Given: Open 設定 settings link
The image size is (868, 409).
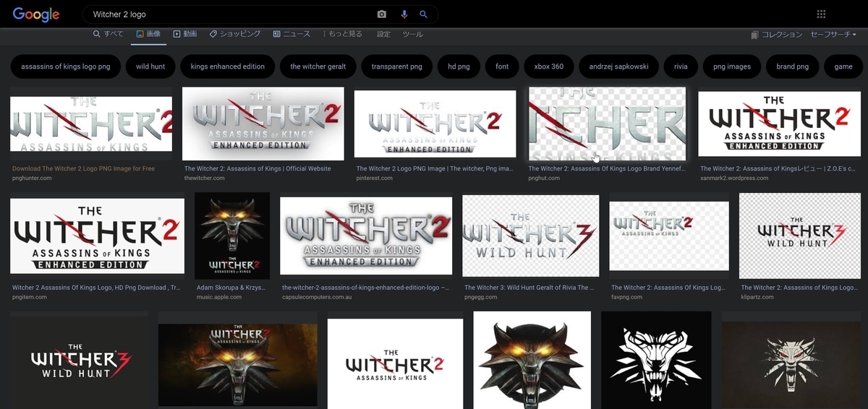Looking at the screenshot, I should (383, 34).
